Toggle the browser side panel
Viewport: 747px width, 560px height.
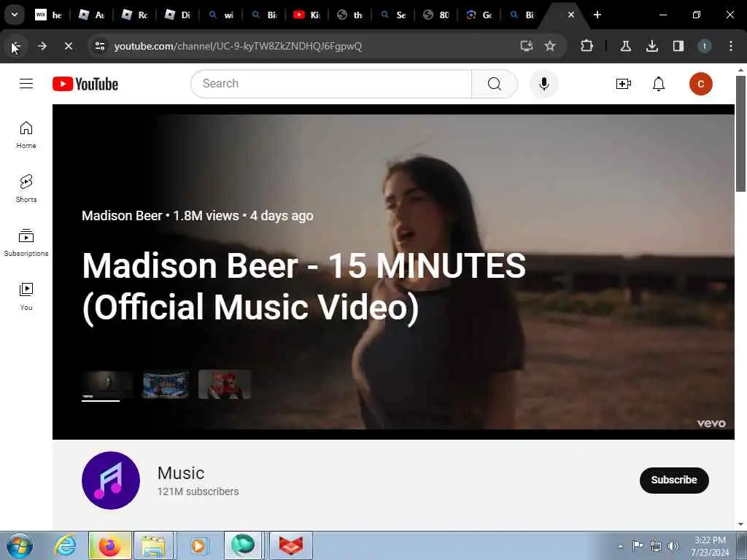[x=678, y=46]
